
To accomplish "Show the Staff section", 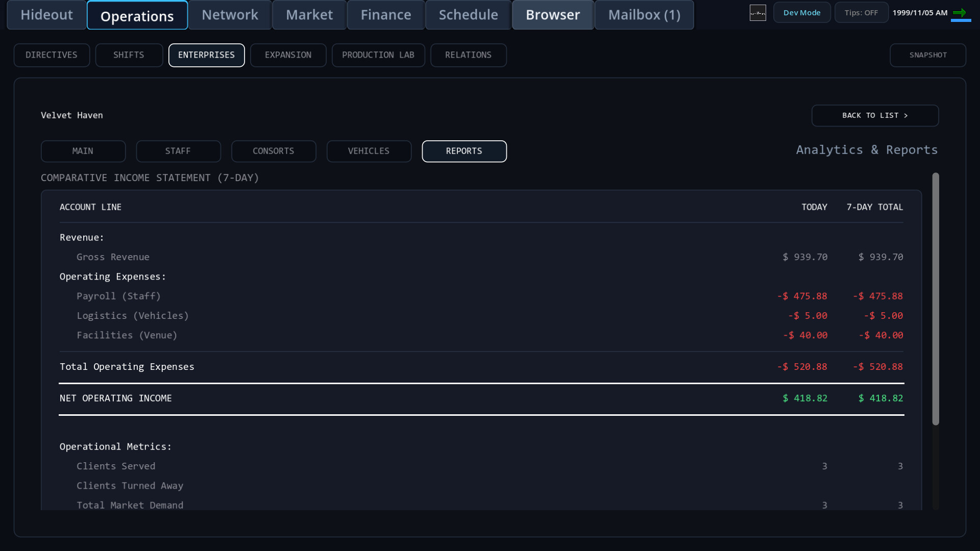I will click(178, 152).
